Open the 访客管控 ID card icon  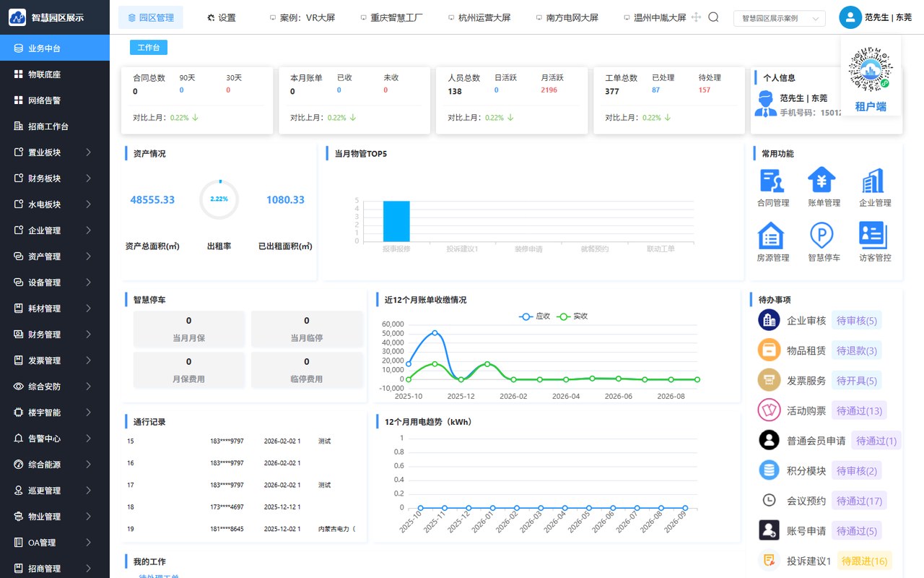tap(873, 236)
